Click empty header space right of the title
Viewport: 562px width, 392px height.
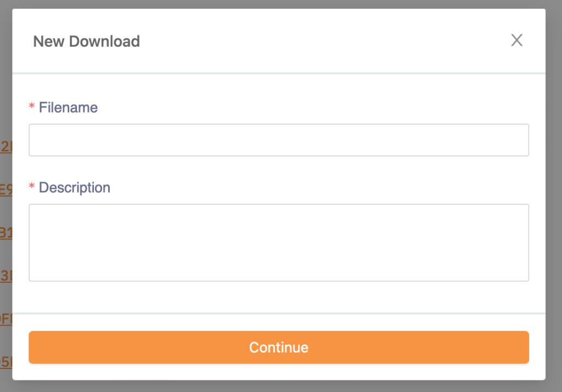coord(329,41)
